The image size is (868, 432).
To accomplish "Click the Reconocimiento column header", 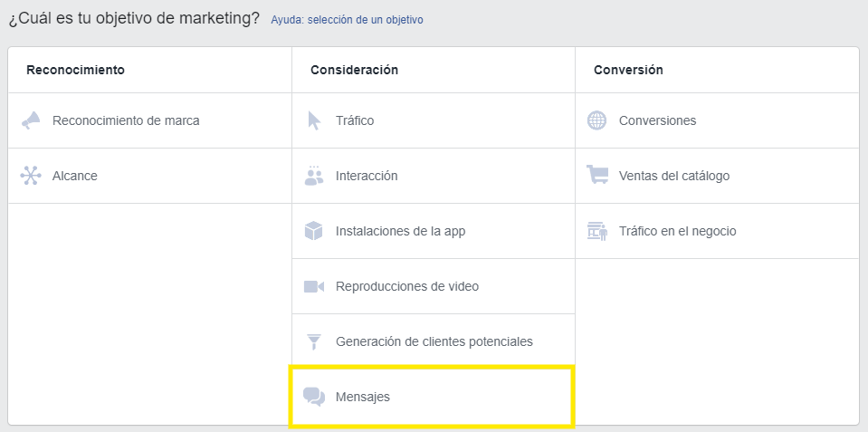I will [x=75, y=70].
